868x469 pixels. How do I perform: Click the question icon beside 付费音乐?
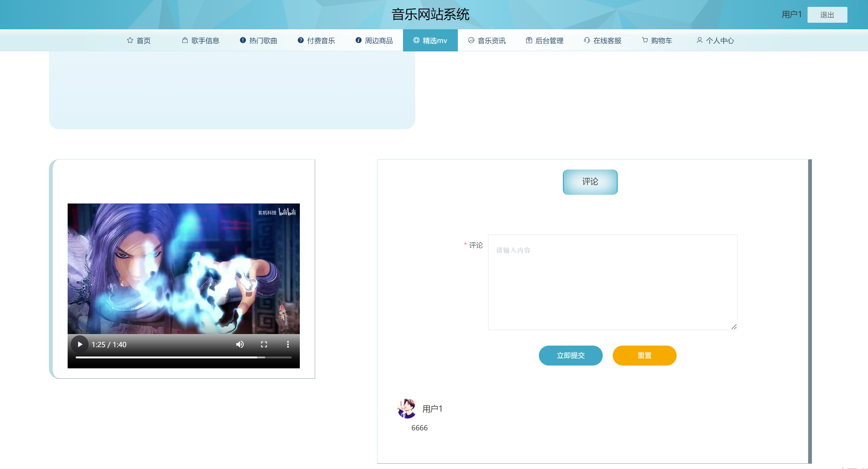[x=300, y=41]
